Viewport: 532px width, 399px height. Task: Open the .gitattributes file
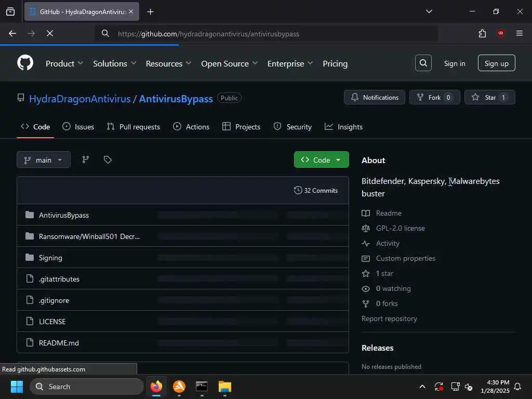click(x=59, y=279)
